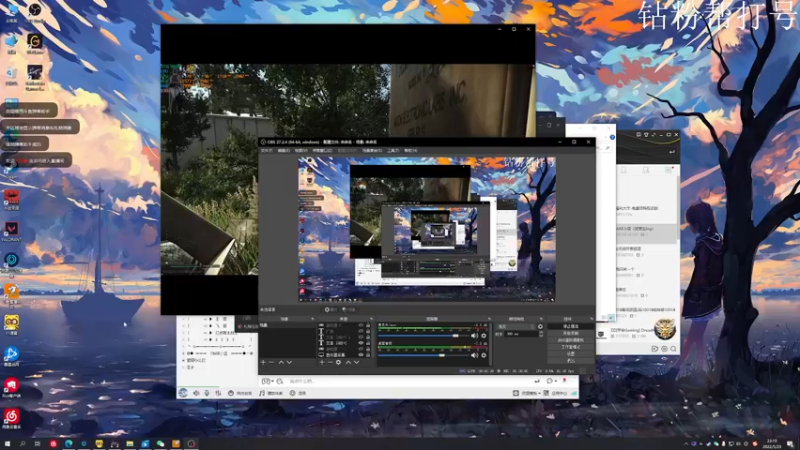Adjust transition duration stepper arrows
This screenshot has height=450, width=800.
tap(541, 334)
